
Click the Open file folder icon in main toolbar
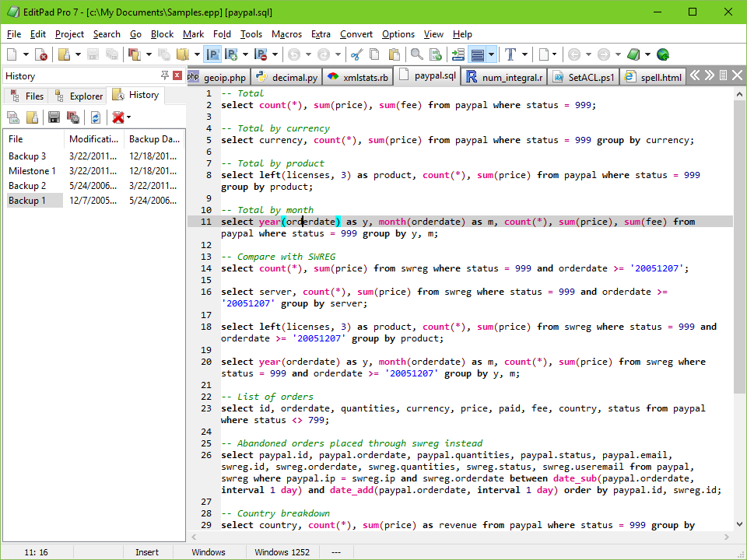64,54
